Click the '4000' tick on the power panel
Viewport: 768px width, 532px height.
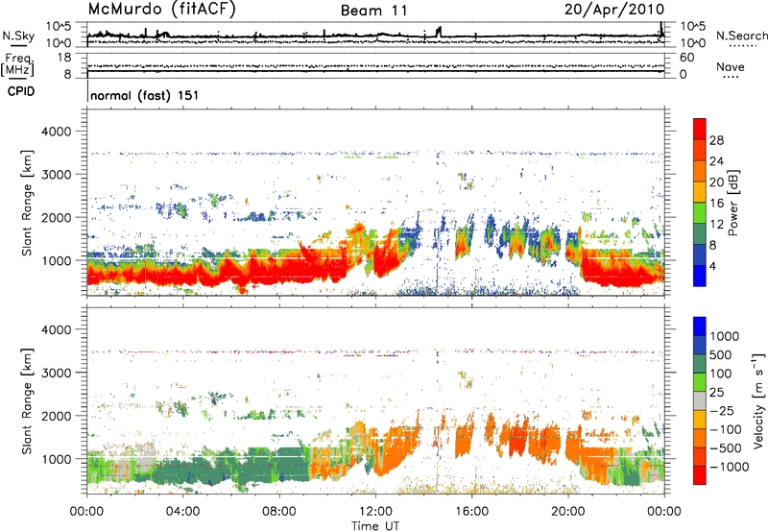tap(56, 132)
